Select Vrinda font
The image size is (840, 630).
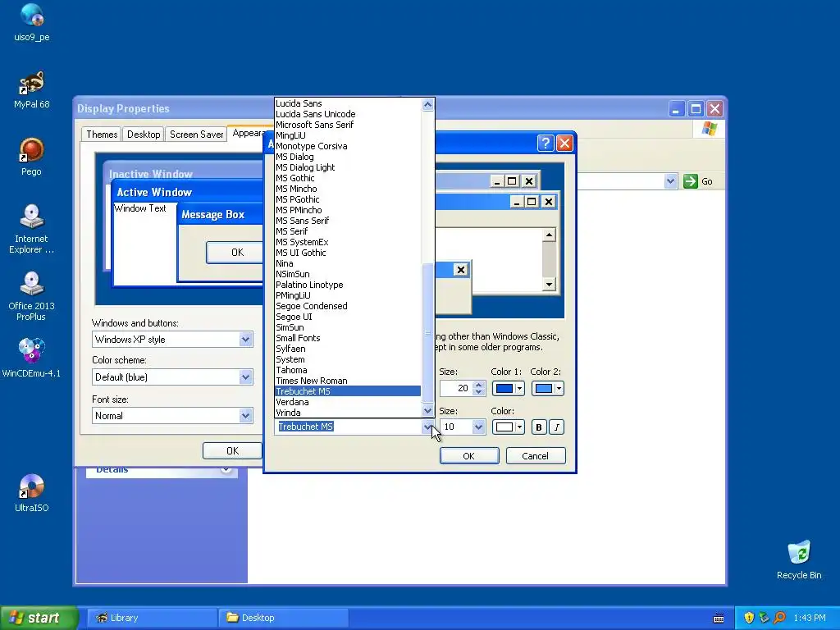[x=348, y=413]
